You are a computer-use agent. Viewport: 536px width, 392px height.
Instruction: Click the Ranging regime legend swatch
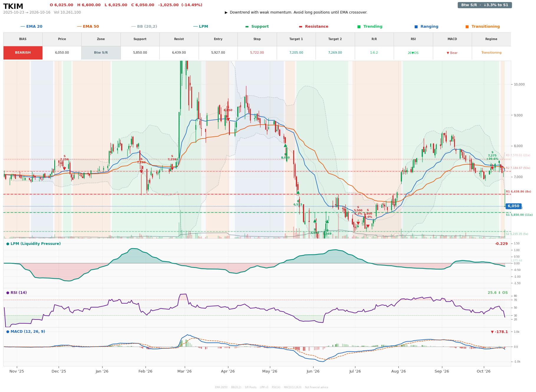pyautogui.click(x=416, y=27)
